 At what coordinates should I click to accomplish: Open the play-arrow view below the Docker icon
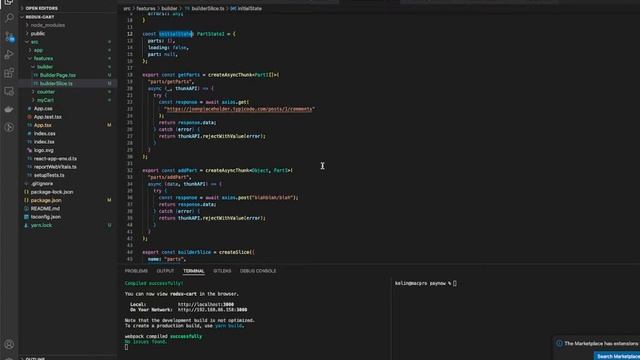point(9,127)
